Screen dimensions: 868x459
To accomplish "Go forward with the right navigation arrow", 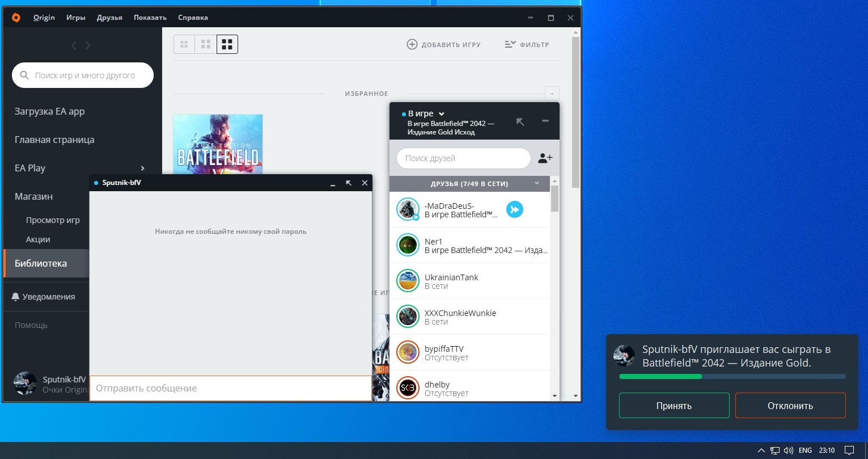I will (88, 45).
